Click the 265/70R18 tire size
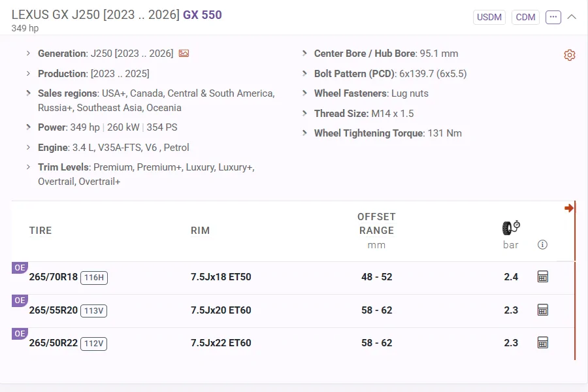This screenshot has height=392, width=588. click(x=54, y=277)
